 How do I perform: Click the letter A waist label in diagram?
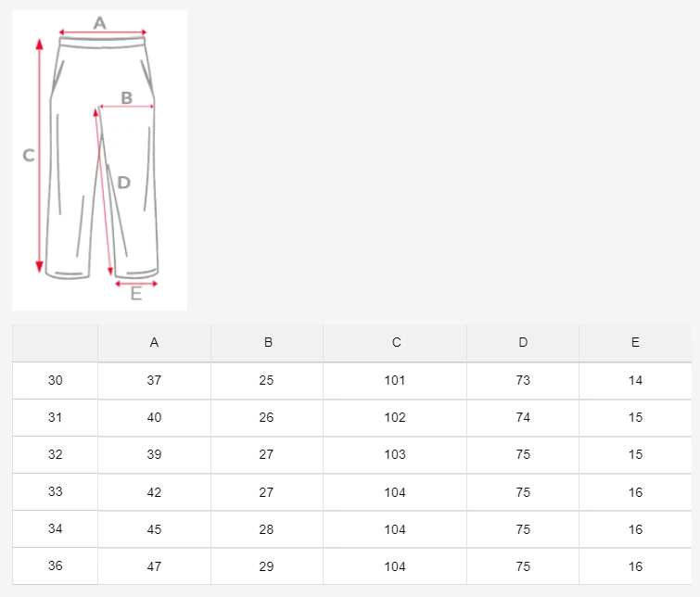click(99, 23)
